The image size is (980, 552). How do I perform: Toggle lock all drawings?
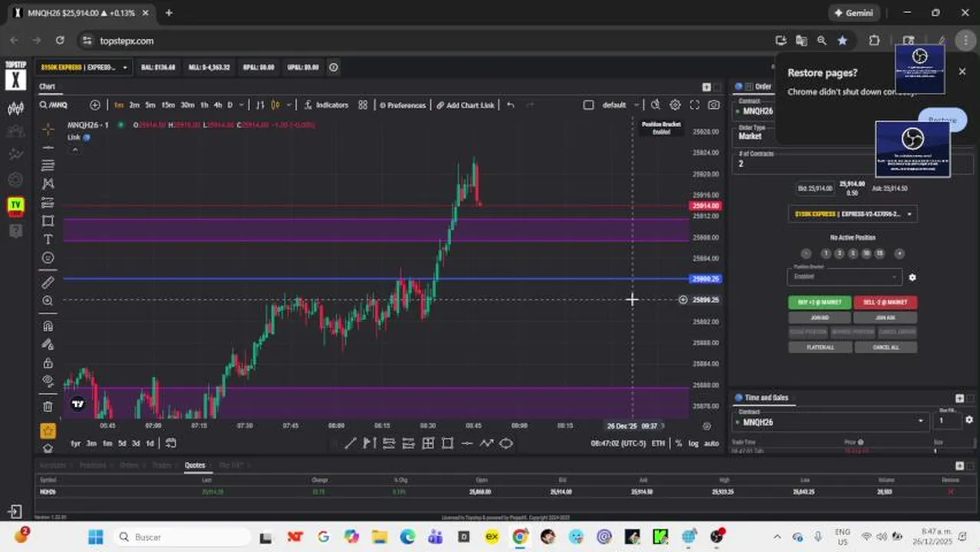(48, 363)
